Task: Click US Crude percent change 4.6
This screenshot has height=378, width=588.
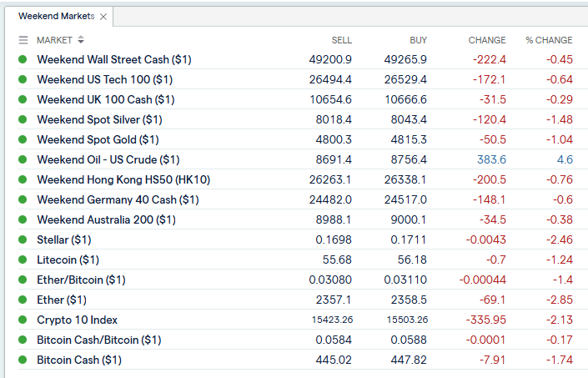Action: click(565, 159)
